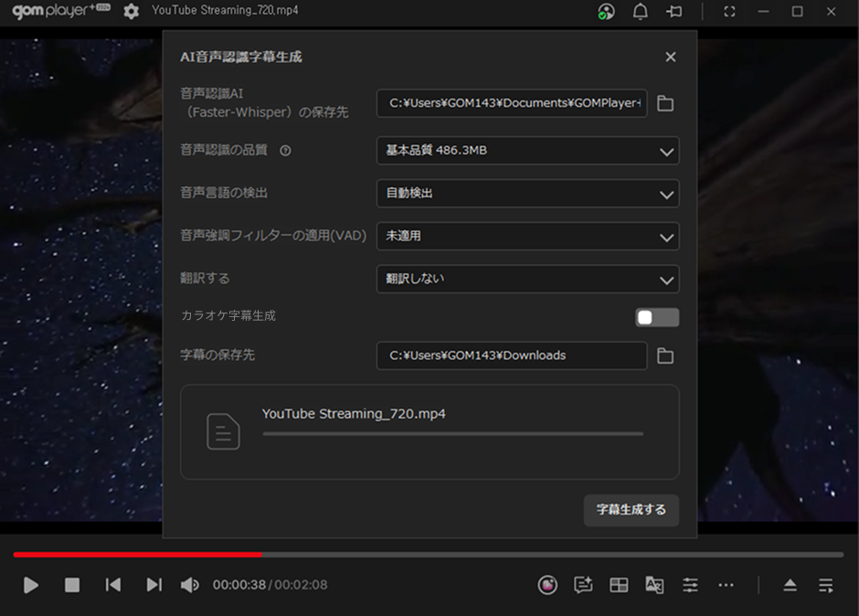Click the eject/open file icon
The width and height of the screenshot is (859, 616).
(790, 585)
